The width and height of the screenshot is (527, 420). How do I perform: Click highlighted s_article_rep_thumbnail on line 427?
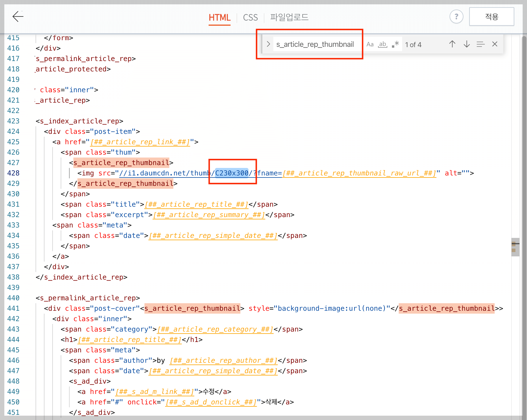[121, 163]
